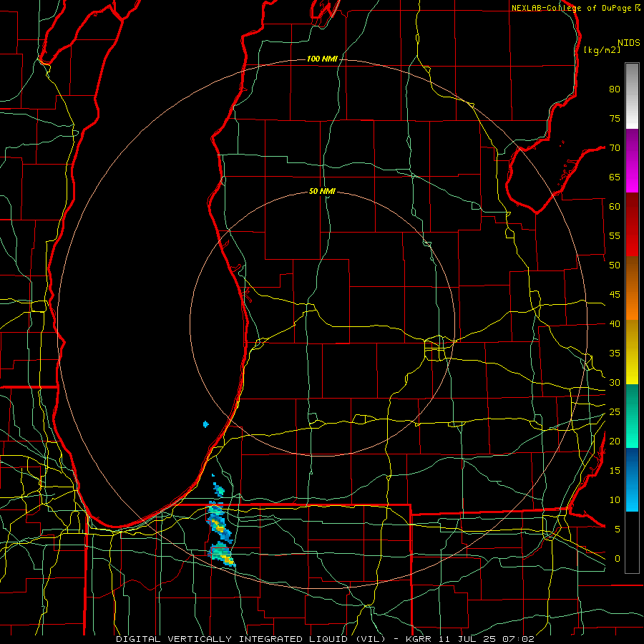Click the legend value 15
644x644 pixels.
pyautogui.click(x=615, y=470)
